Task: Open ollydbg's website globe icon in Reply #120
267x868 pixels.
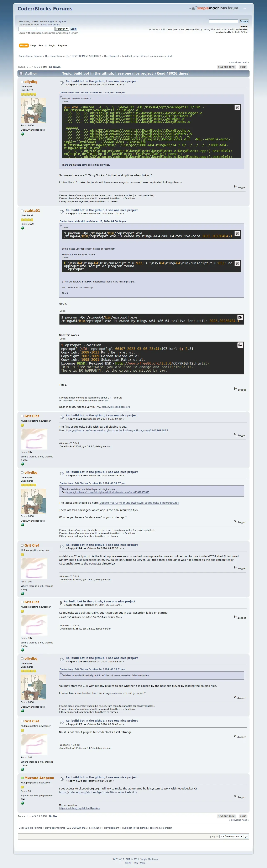Action: (x=22, y=134)
